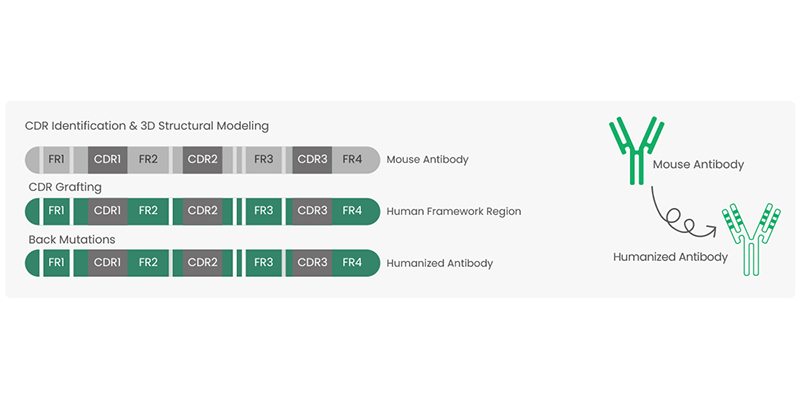Click the Mouse Antibody label beside the gray bar

coord(427,160)
